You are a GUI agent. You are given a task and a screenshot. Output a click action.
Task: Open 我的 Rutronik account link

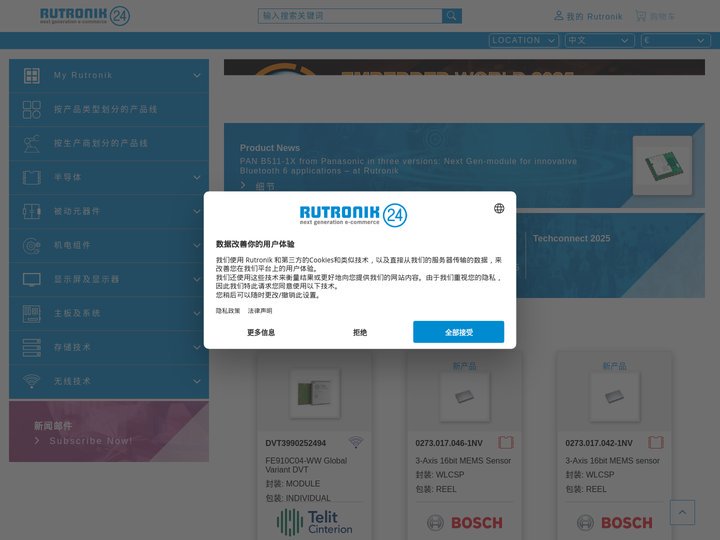[594, 17]
